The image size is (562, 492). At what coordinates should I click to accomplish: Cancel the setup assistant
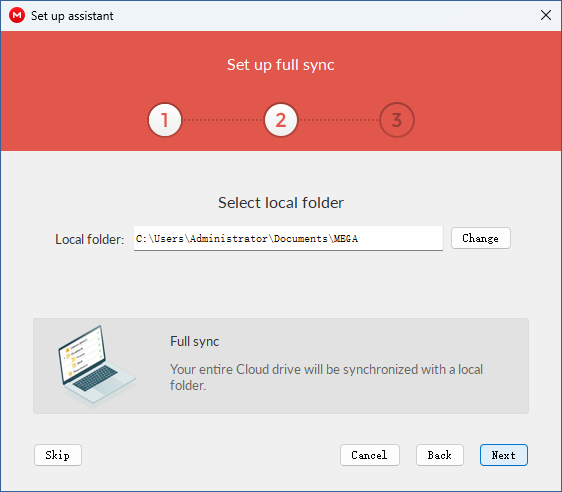(x=369, y=455)
